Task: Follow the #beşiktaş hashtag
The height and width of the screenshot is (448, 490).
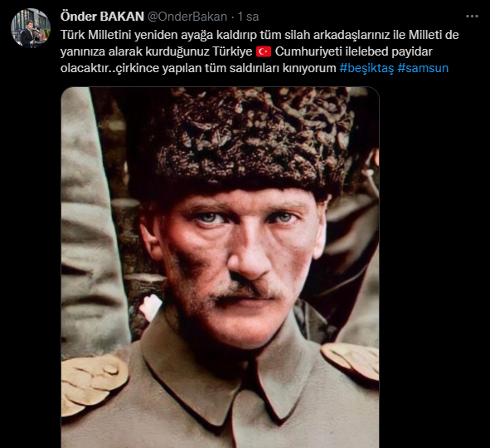Action: pos(366,68)
